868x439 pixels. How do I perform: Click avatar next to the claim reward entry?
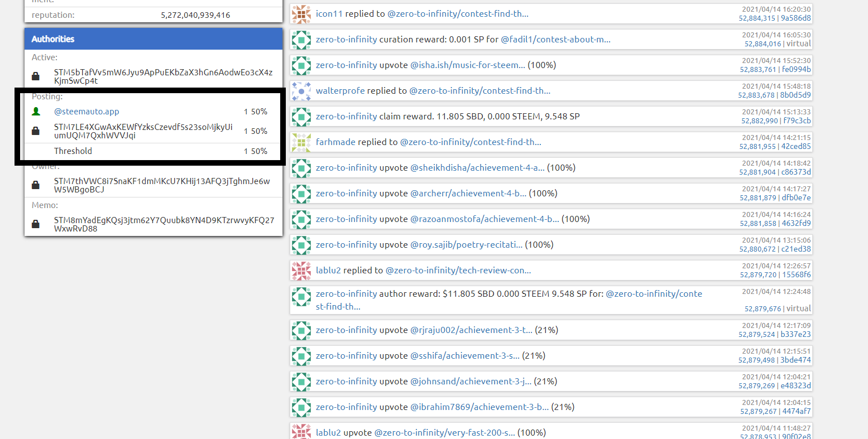coord(301,117)
